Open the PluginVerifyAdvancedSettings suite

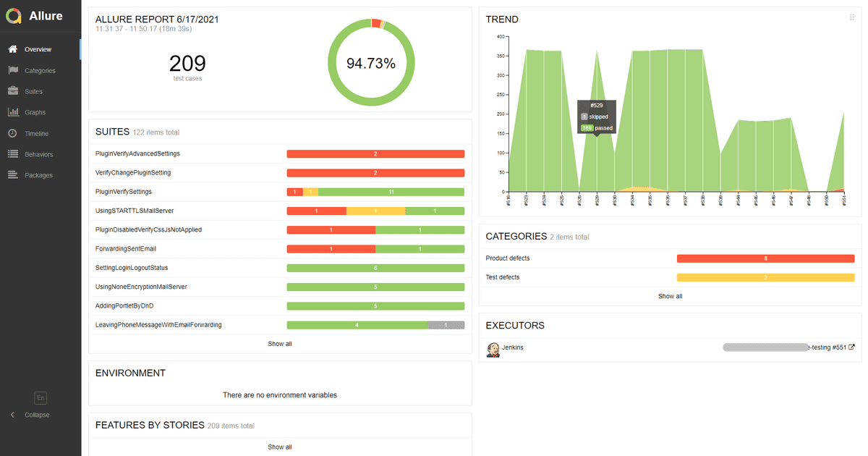tap(138, 154)
